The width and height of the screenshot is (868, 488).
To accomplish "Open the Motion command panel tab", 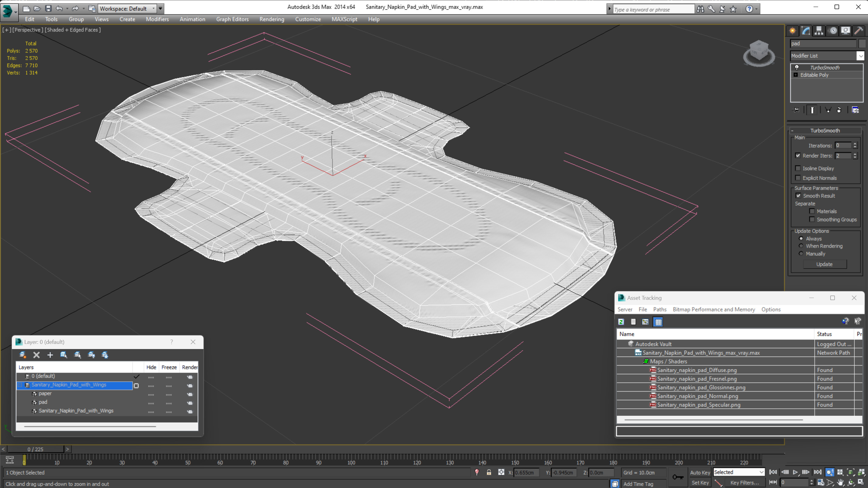I will (x=833, y=31).
